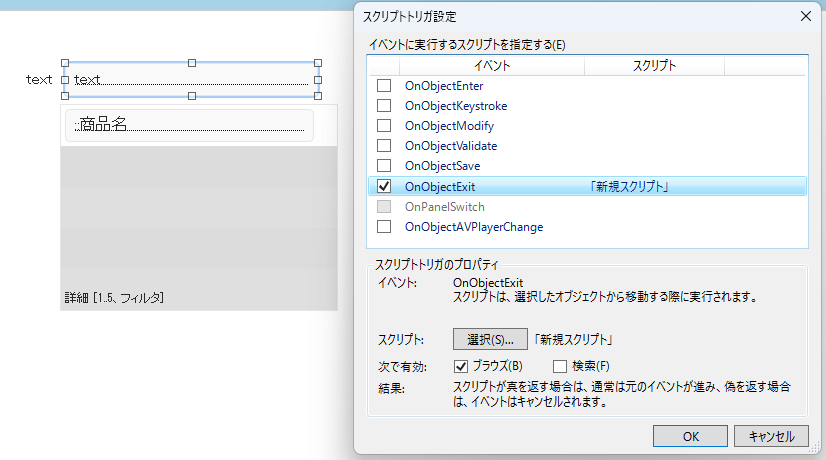
Task: Enable the OnObjectValidate event checkbox
Action: point(384,146)
